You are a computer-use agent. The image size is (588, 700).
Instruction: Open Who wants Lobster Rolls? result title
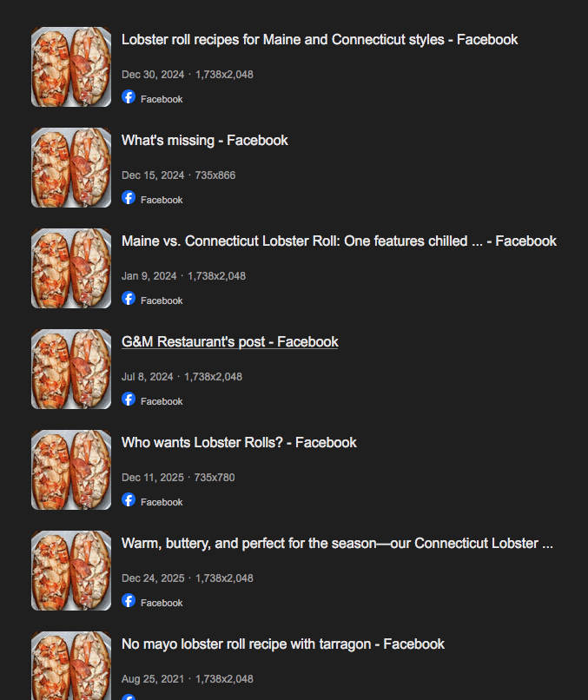point(239,443)
